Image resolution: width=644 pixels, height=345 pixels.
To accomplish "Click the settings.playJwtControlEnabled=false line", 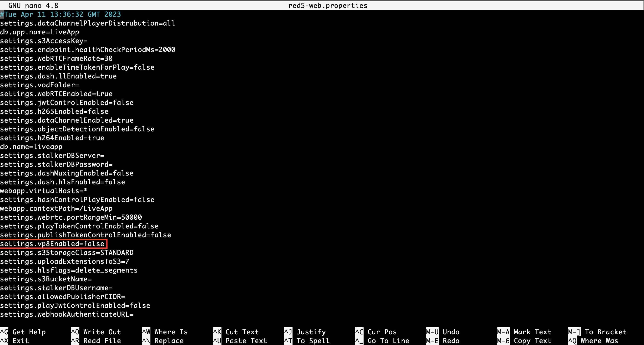I will coord(75,306).
